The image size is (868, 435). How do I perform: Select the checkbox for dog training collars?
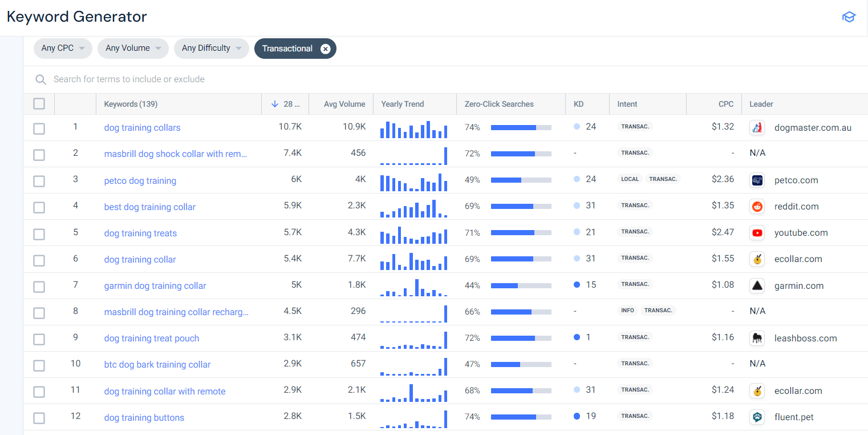coord(39,128)
